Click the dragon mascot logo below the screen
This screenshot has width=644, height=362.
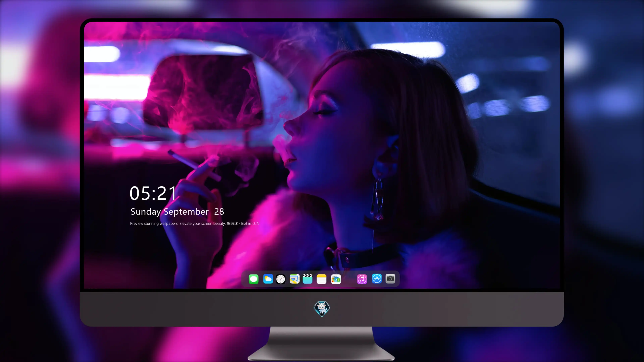(x=322, y=309)
